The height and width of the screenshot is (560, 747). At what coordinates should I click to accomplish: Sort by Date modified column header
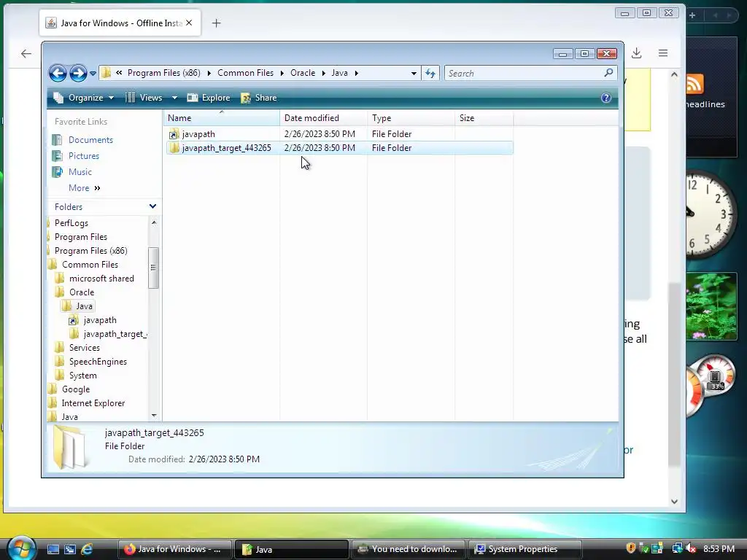pyautogui.click(x=323, y=118)
